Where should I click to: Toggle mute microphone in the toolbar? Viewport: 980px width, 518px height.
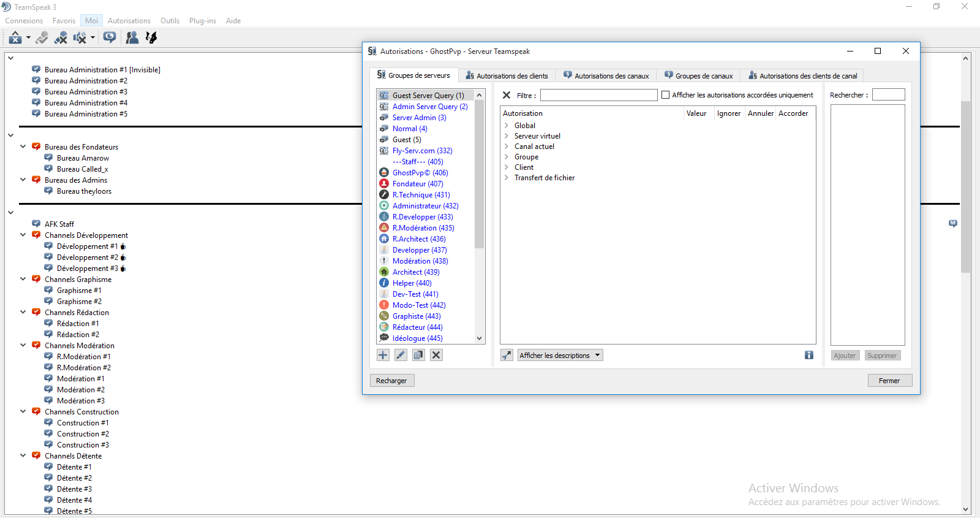tap(61, 38)
